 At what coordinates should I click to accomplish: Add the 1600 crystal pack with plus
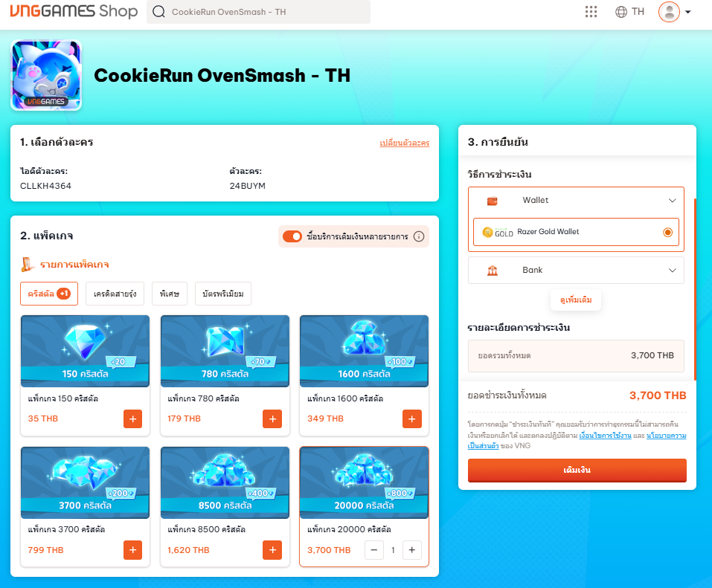pyautogui.click(x=411, y=419)
